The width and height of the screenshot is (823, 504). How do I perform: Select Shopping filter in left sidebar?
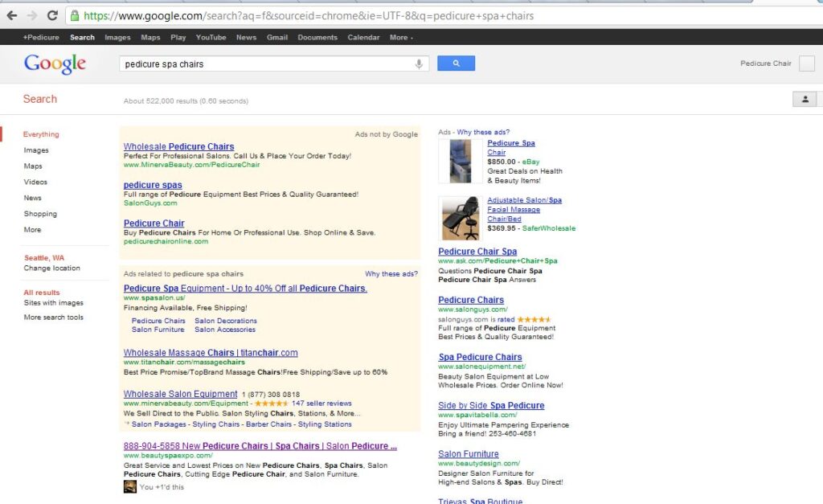click(40, 214)
